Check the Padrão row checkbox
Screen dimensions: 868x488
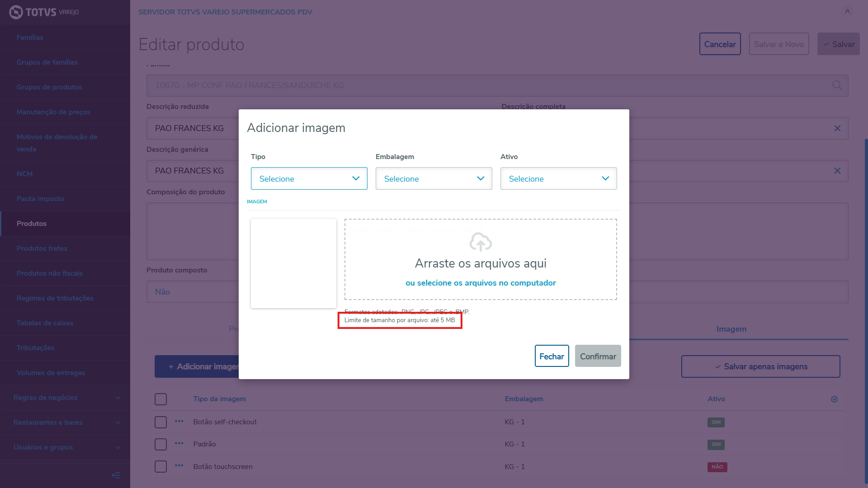(160, 444)
